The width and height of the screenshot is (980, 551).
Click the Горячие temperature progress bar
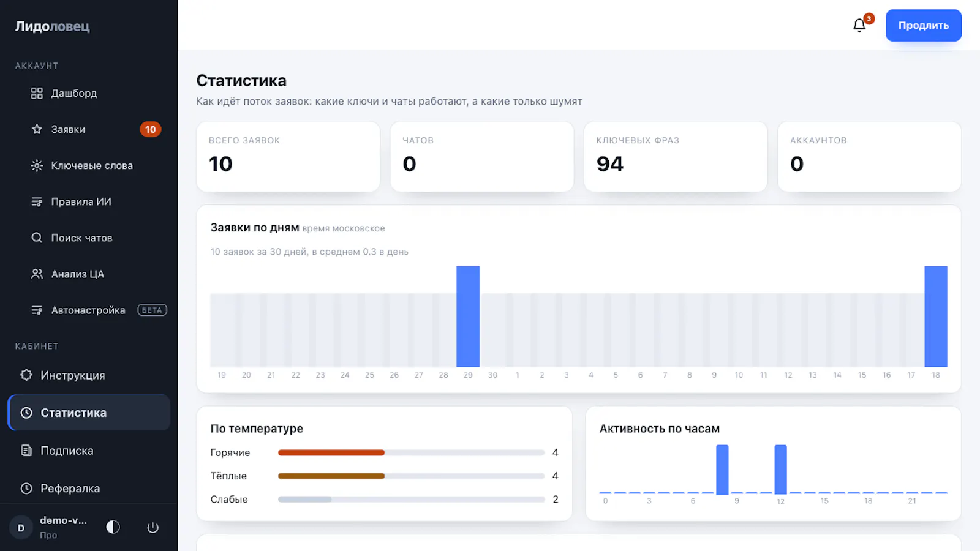click(411, 452)
